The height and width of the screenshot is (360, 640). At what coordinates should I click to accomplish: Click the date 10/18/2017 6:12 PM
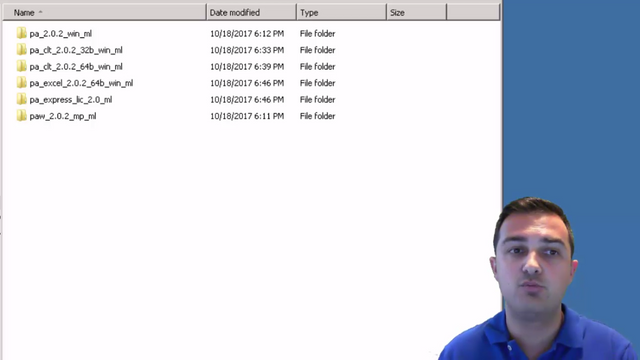(247, 33)
